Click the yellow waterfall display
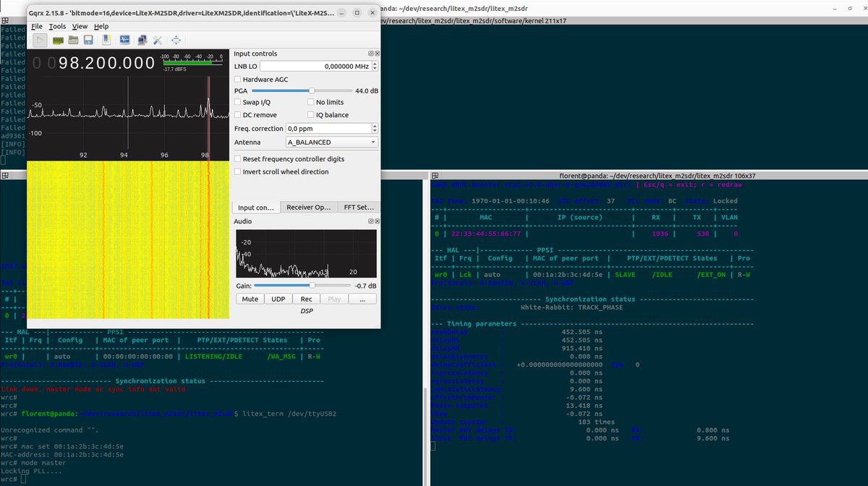The height and width of the screenshot is (486, 868). coord(128,240)
